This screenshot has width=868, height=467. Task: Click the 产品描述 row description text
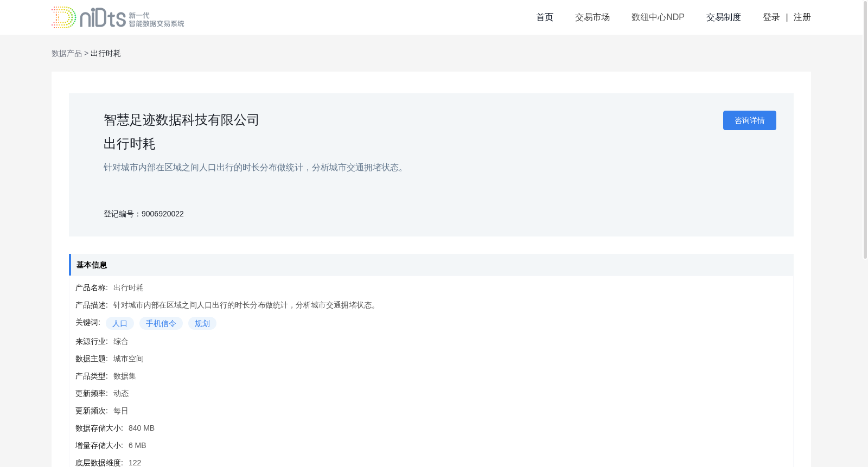(246, 305)
